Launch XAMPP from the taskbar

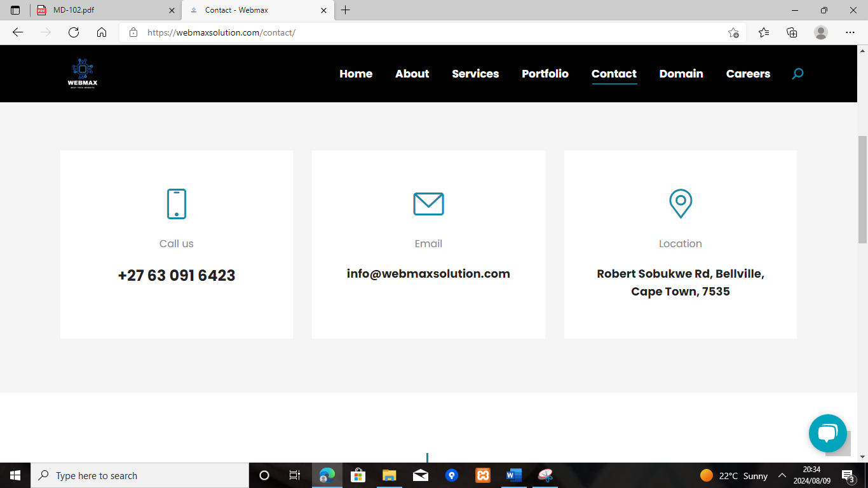[483, 475]
